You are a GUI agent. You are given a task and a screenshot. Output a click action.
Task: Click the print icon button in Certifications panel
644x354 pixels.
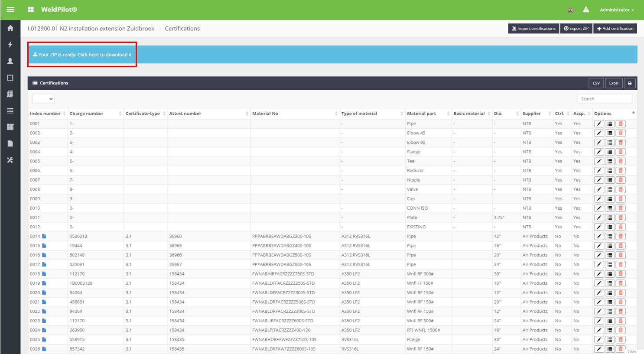[630, 83]
